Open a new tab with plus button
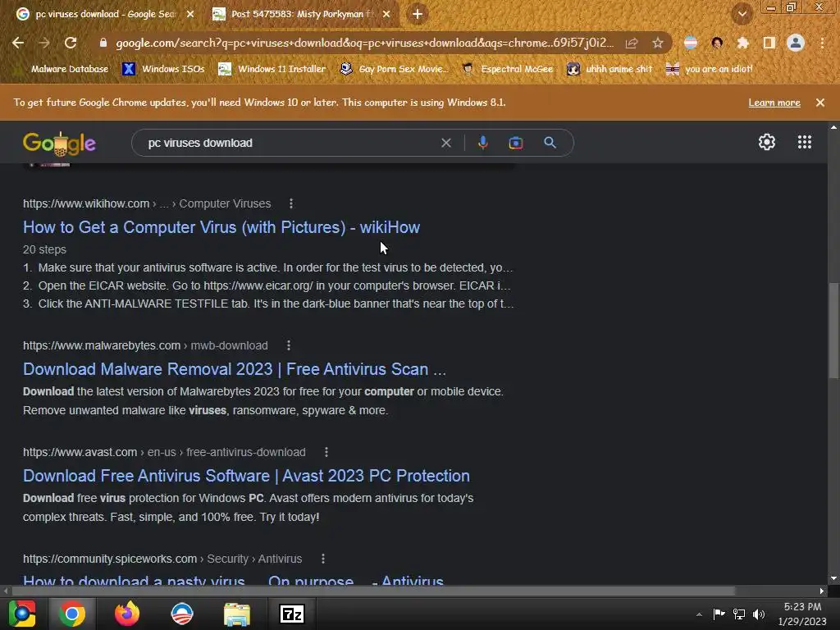Image resolution: width=840 pixels, height=630 pixels. (x=418, y=15)
